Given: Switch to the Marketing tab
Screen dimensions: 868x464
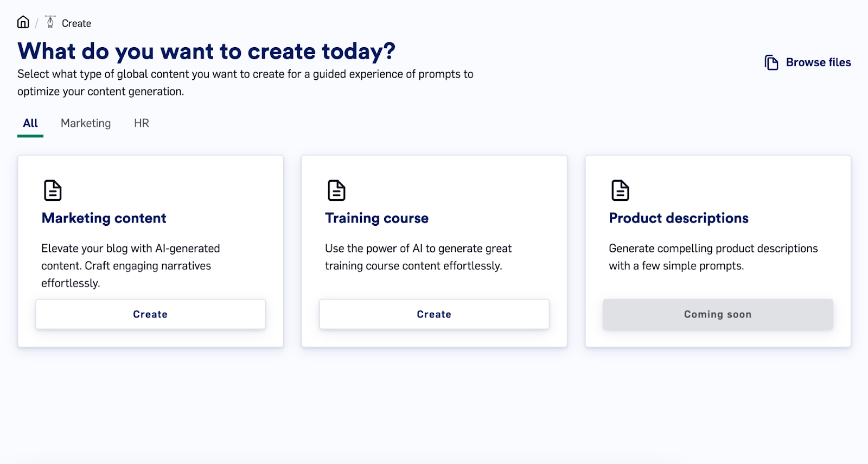Looking at the screenshot, I should tap(86, 123).
